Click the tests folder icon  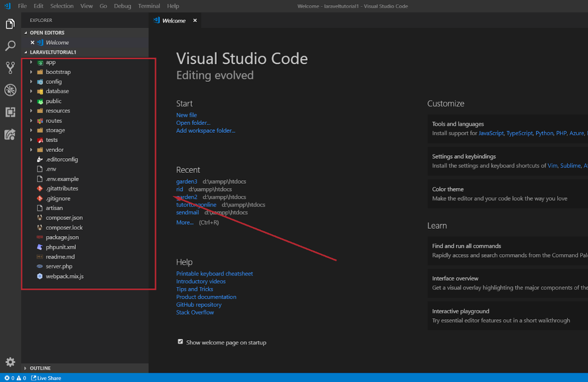(40, 140)
